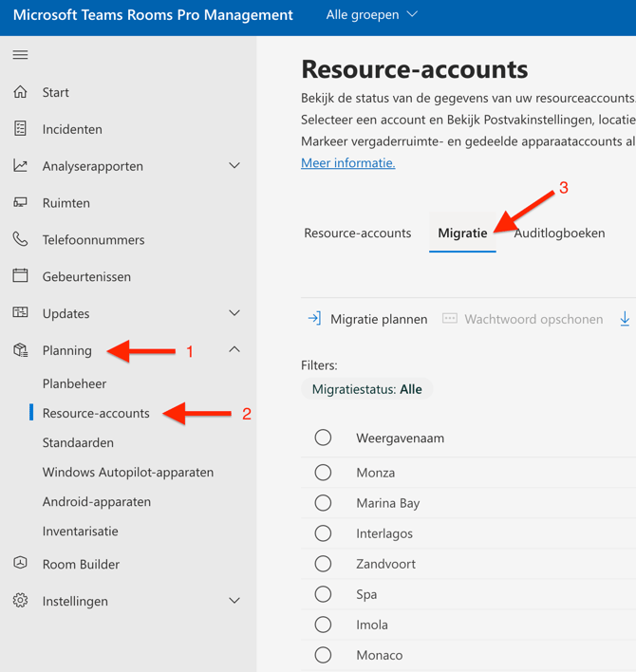Go to Start page
Screen dimensions: 636x672
pyautogui.click(x=55, y=92)
